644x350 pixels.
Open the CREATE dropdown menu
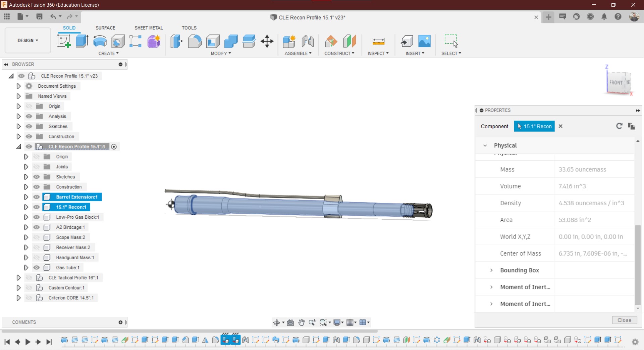pyautogui.click(x=108, y=53)
